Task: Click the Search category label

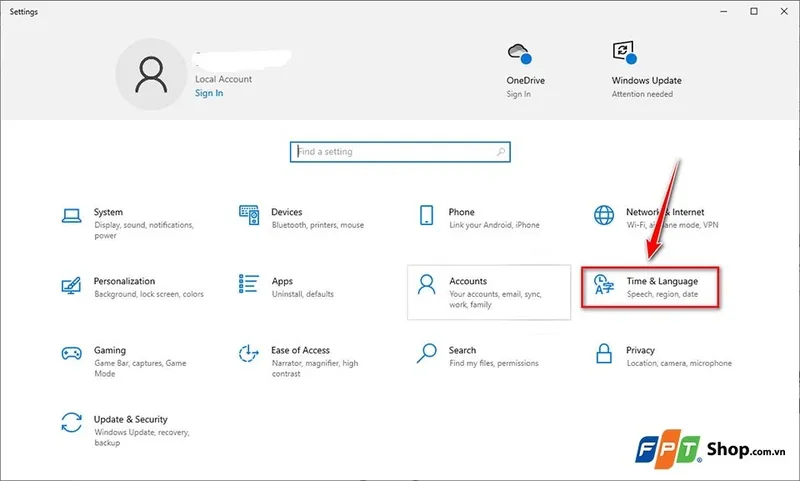Action: click(x=462, y=350)
